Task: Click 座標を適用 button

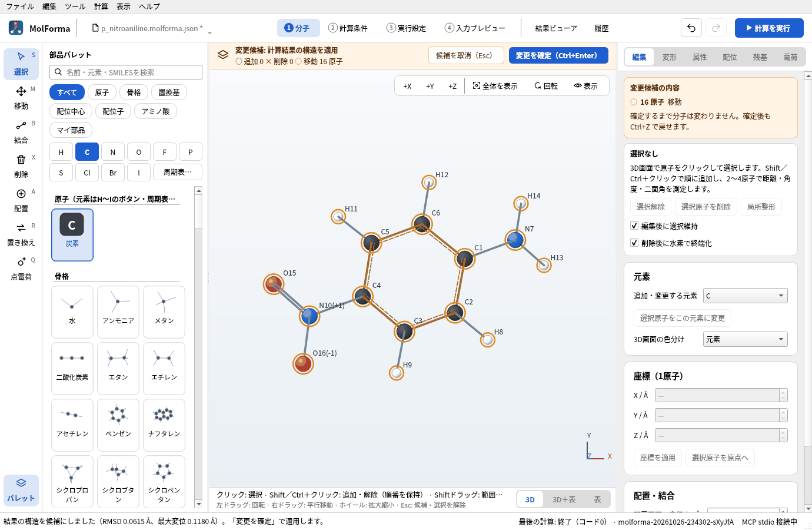Action: pyautogui.click(x=658, y=458)
